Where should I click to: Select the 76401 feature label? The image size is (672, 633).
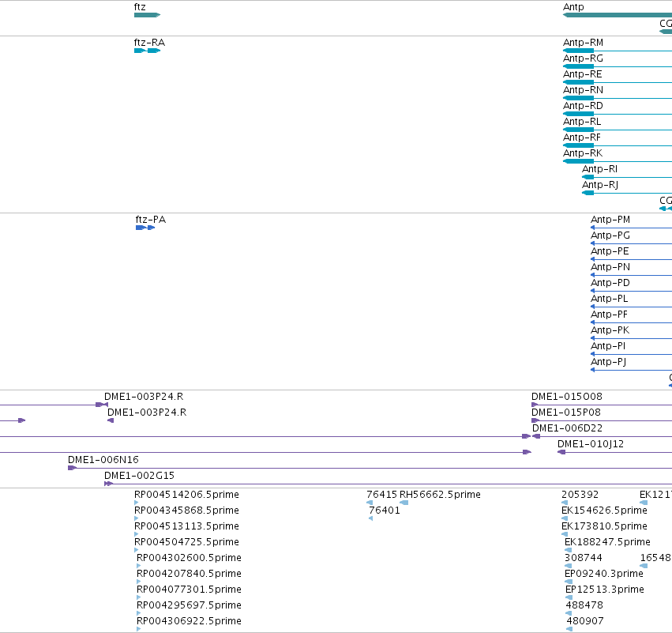(385, 511)
